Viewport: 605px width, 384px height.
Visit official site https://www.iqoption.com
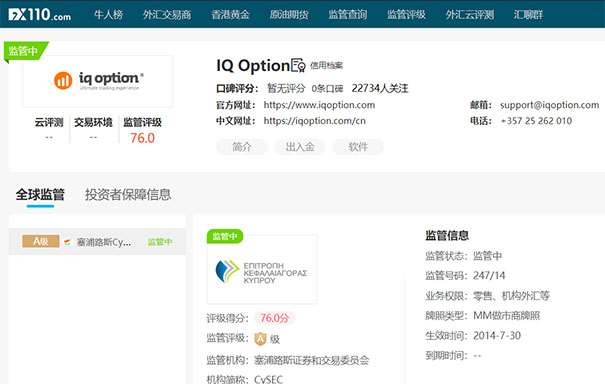319,105
